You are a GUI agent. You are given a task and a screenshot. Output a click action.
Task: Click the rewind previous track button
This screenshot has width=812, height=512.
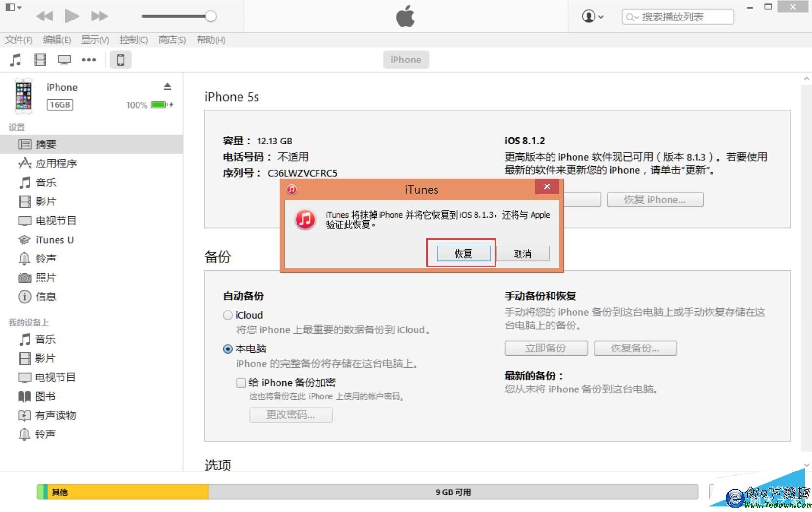click(44, 16)
